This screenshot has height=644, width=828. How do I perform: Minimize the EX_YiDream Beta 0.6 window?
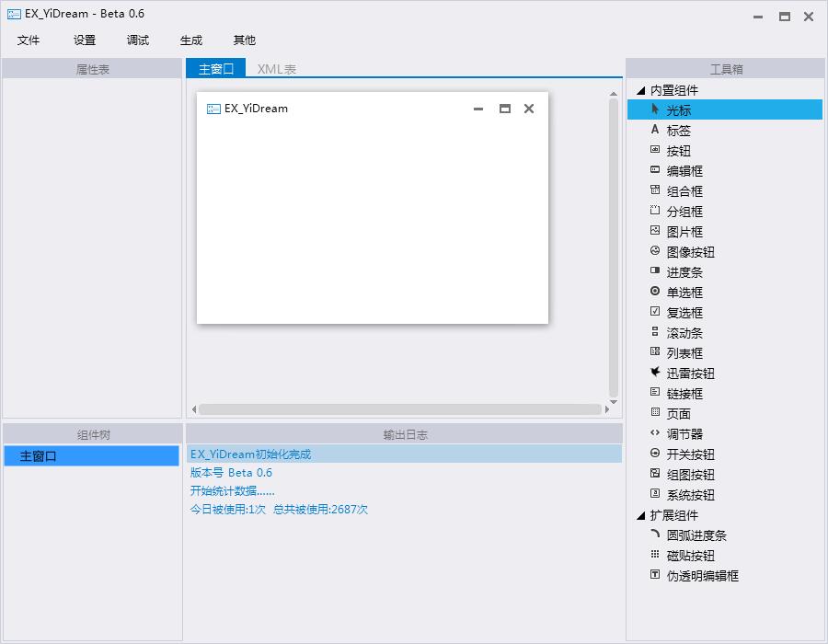coord(758,17)
